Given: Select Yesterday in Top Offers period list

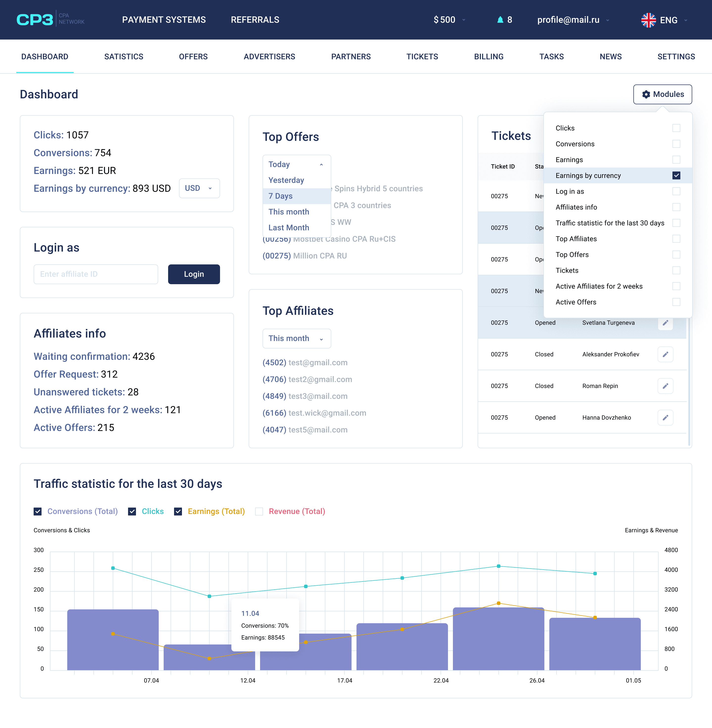Looking at the screenshot, I should 296,180.
